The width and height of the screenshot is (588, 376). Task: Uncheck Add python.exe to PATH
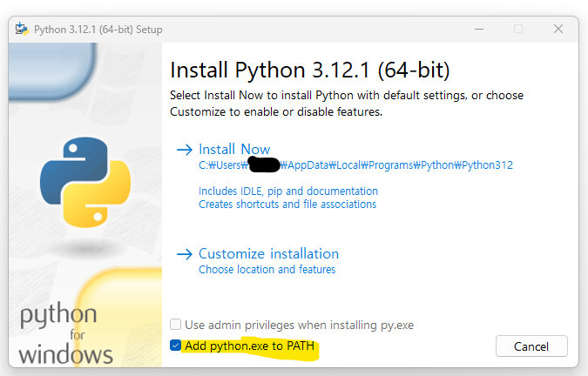pyautogui.click(x=175, y=346)
